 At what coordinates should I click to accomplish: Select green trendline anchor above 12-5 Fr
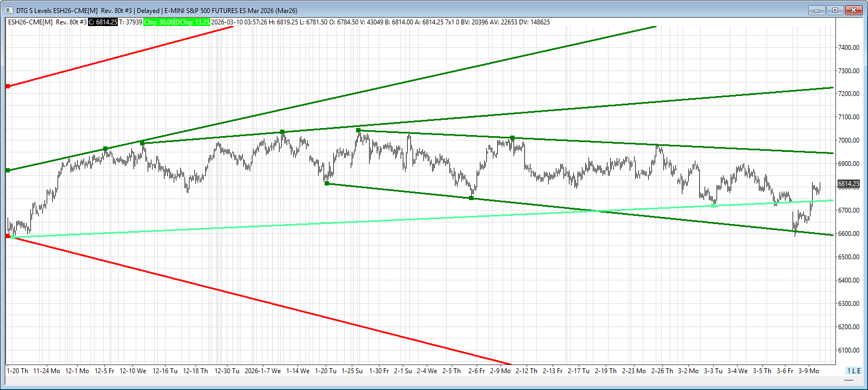[x=105, y=149]
